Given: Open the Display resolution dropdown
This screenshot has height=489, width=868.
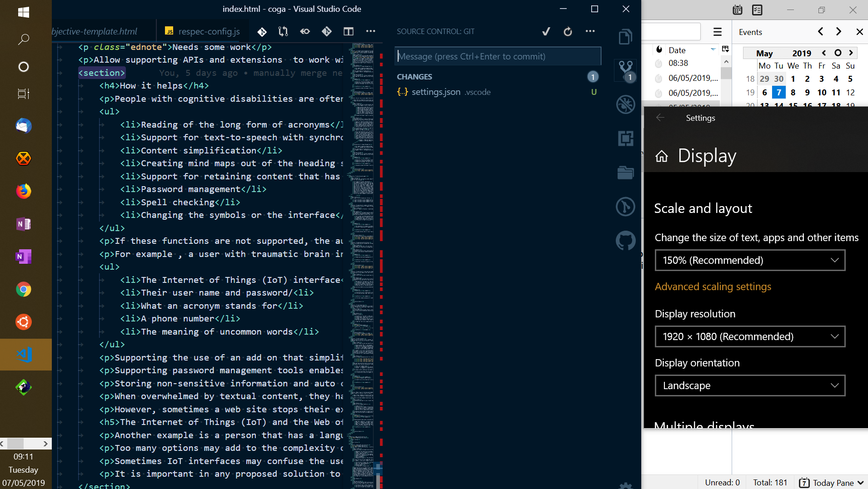Looking at the screenshot, I should (x=749, y=336).
